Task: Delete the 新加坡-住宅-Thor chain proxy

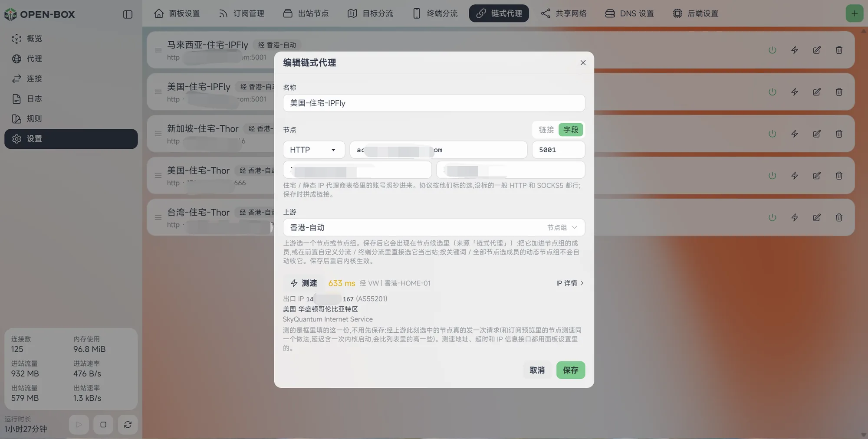Action: (839, 134)
